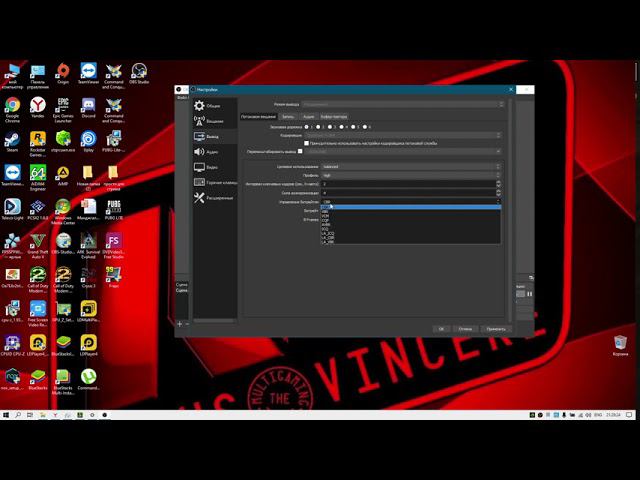
Task: Launch PUBG LITE desktop shortcut
Action: 113,210
